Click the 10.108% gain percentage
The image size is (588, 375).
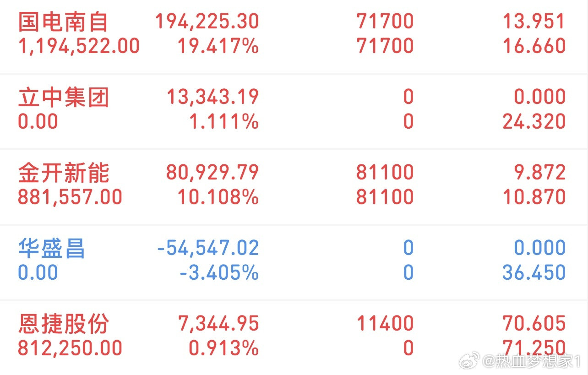coord(218,197)
